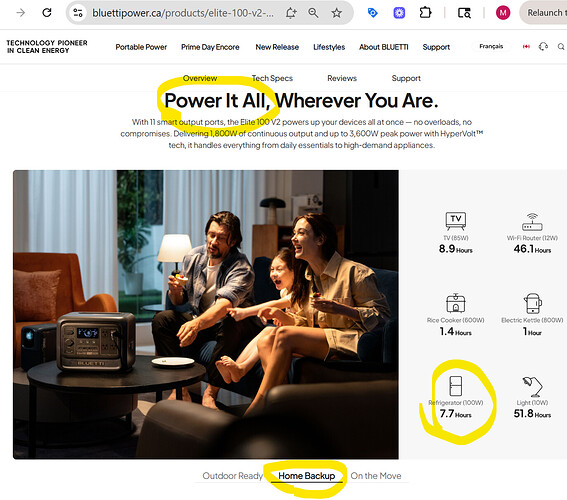Switch to the Tech Specs tab

(272, 78)
